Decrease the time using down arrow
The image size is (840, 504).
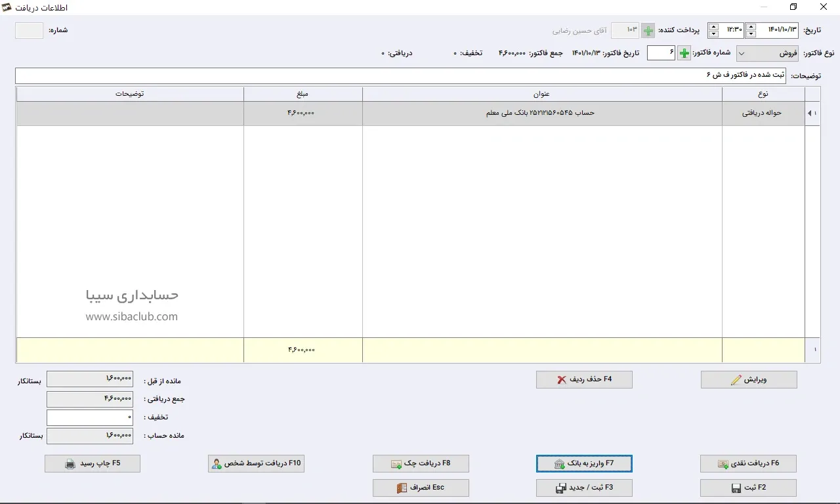713,34
